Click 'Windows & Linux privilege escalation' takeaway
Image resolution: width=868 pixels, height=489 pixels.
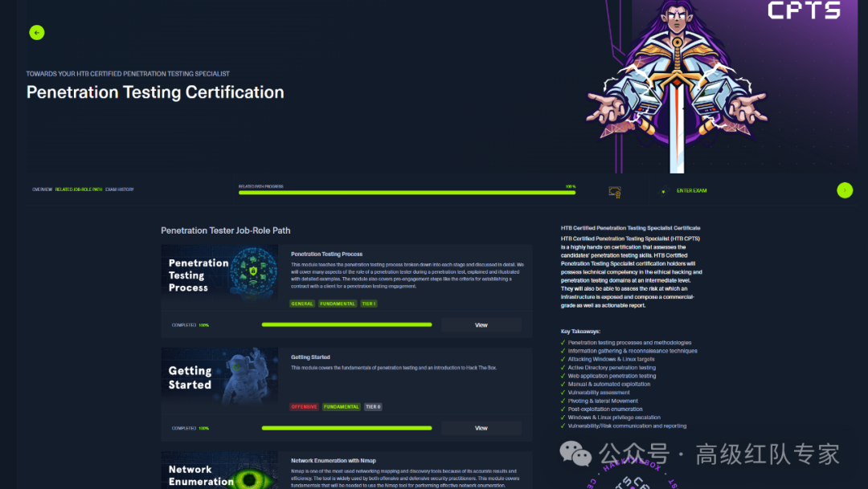614,418
